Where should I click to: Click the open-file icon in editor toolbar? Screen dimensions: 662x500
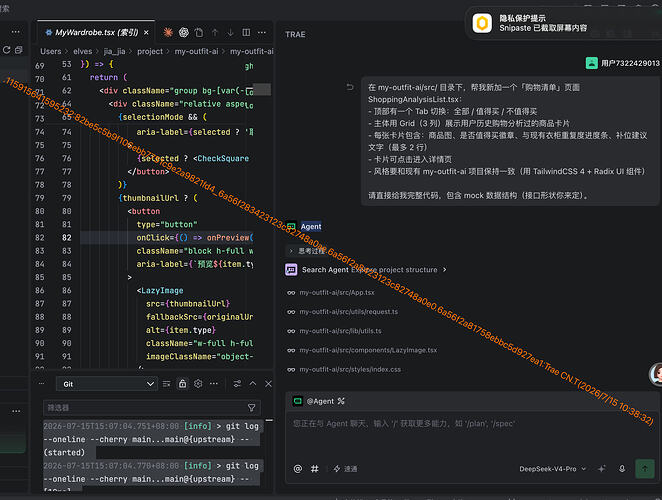(199, 33)
